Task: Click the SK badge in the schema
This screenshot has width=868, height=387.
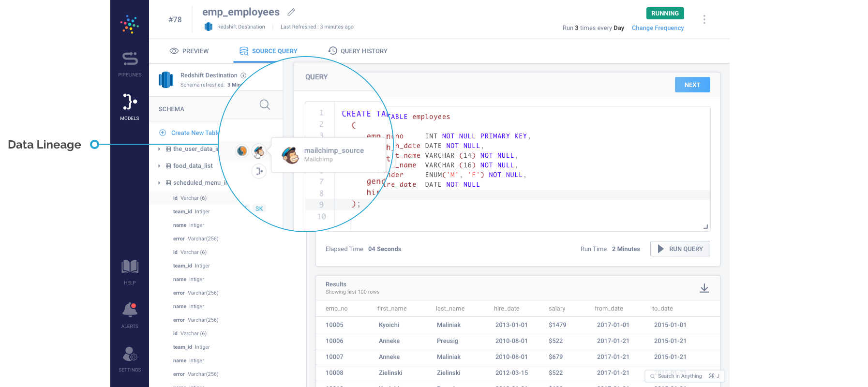Action: (259, 208)
